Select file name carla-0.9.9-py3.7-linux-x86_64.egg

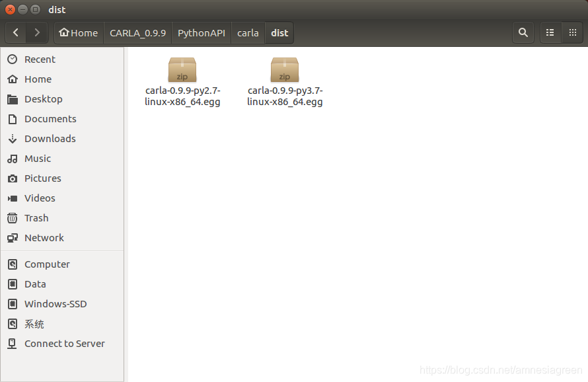click(x=285, y=96)
